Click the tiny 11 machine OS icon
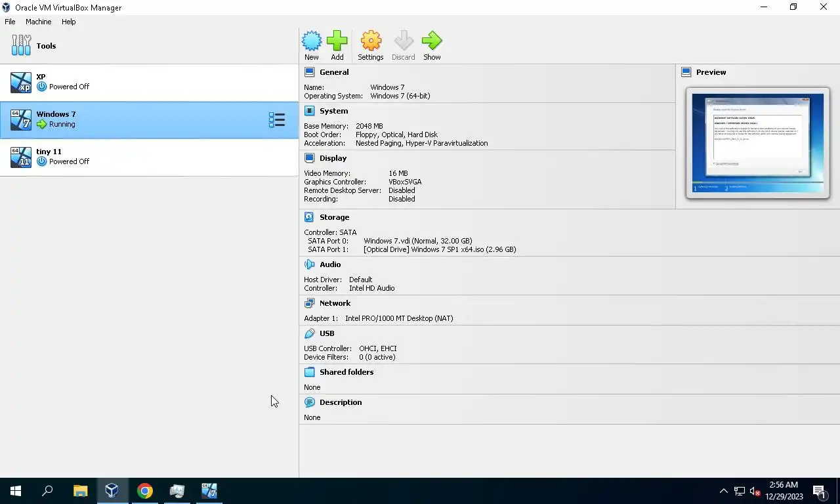This screenshot has width=840, height=504. click(x=21, y=157)
